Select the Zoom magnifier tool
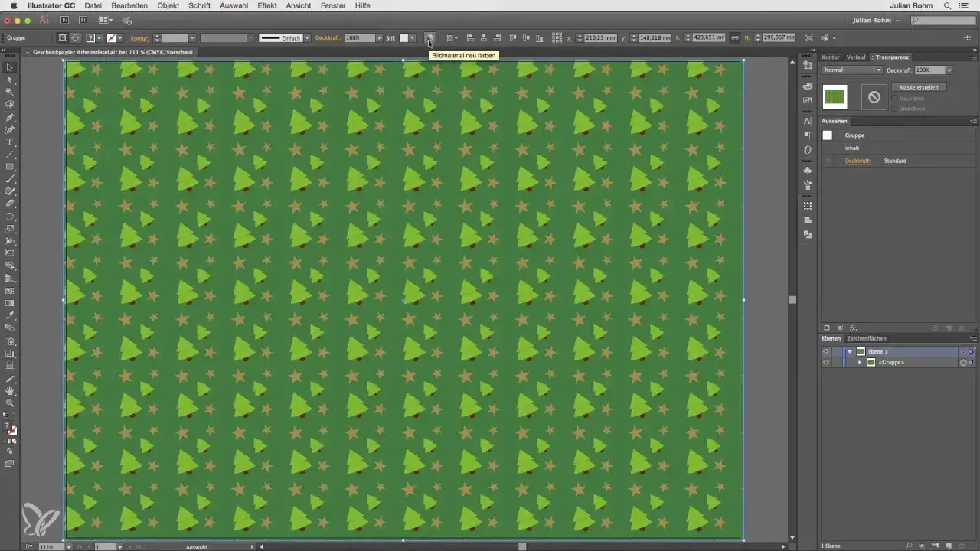The image size is (980, 551). point(11,403)
